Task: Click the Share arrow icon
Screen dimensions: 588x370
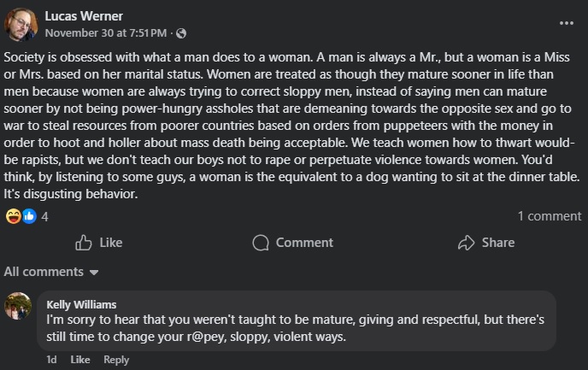Action: 466,243
